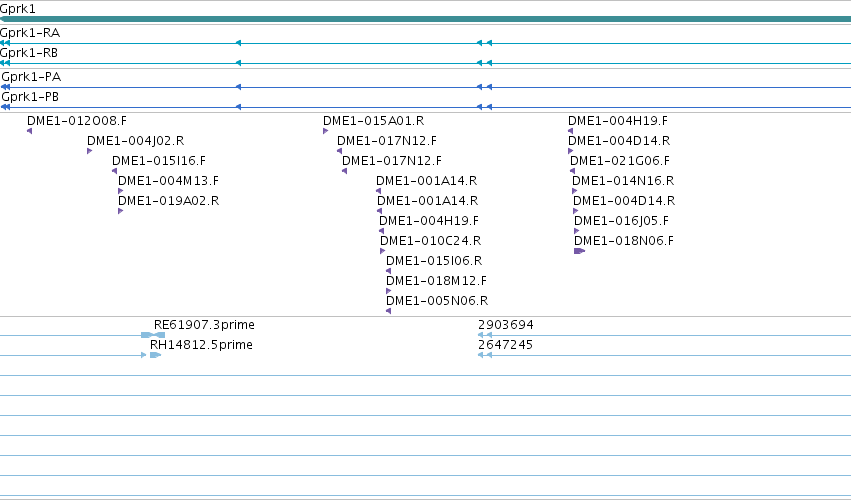
Task: Click the purple arrow under DME1-015A01.R
Action: (325, 131)
